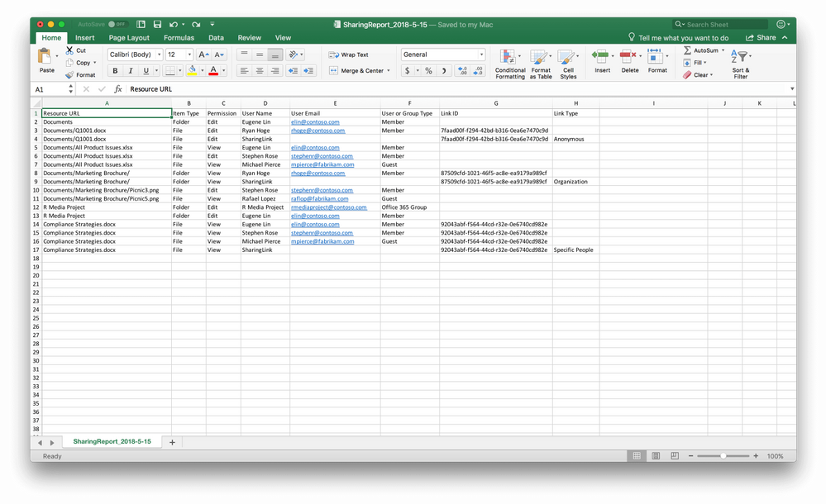Screen dimensions: 826x504
Task: Click the Format as Table icon
Action: (540, 62)
